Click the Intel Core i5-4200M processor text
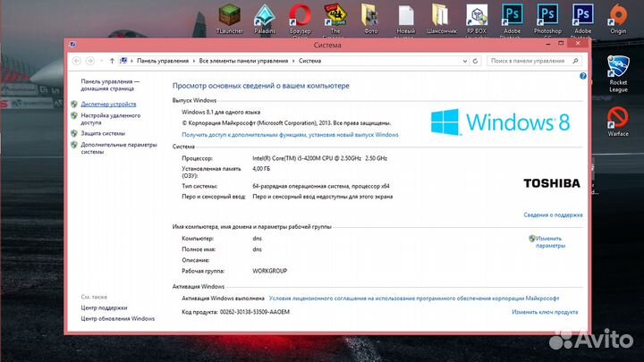The image size is (644, 362). [x=319, y=158]
